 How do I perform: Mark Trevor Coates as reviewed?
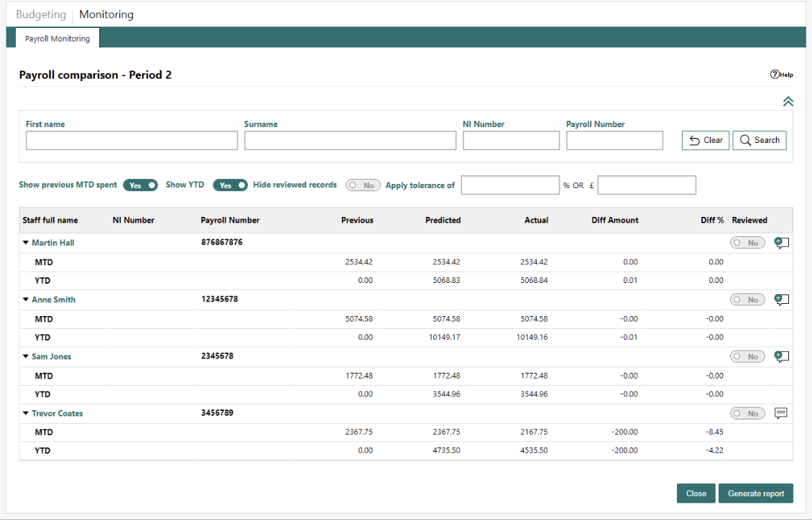point(747,413)
